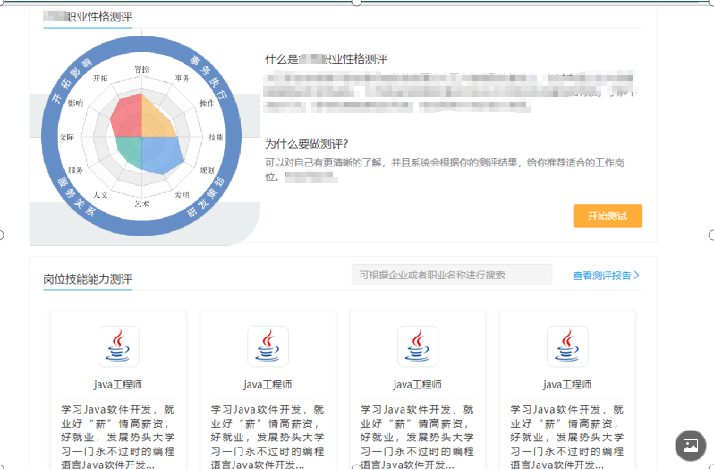This screenshot has width=714, height=470.
Task: Focus the company or job name search field
Action: point(452,275)
